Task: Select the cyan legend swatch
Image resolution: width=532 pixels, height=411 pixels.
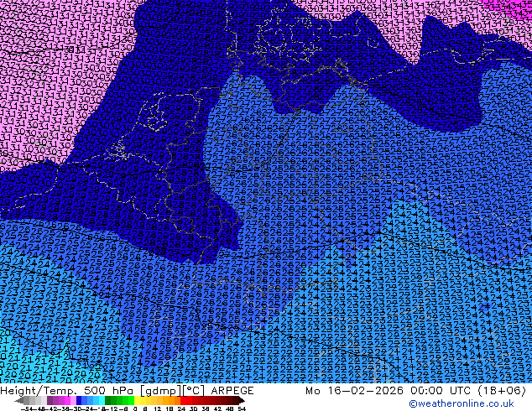Action: coord(102,400)
